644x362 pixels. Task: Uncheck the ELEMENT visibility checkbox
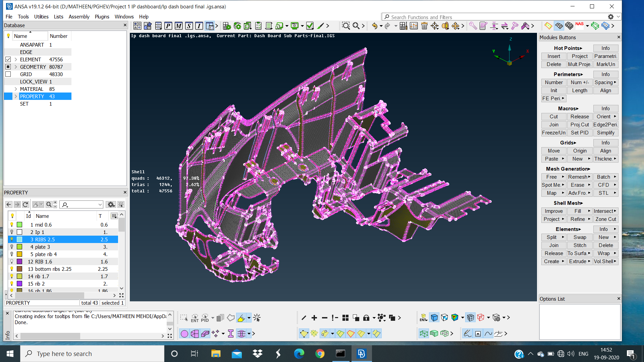click(8, 59)
